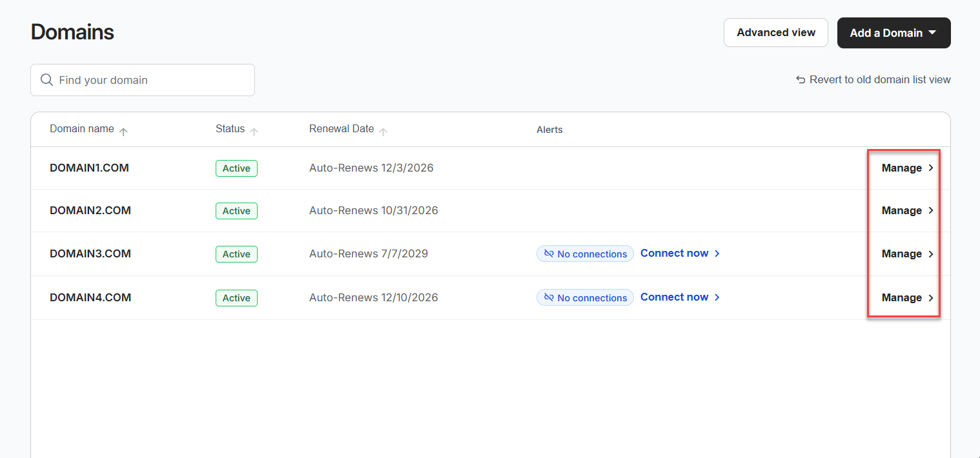This screenshot has width=980, height=458.
Task: Sort by Status arrow icon
Action: click(254, 132)
